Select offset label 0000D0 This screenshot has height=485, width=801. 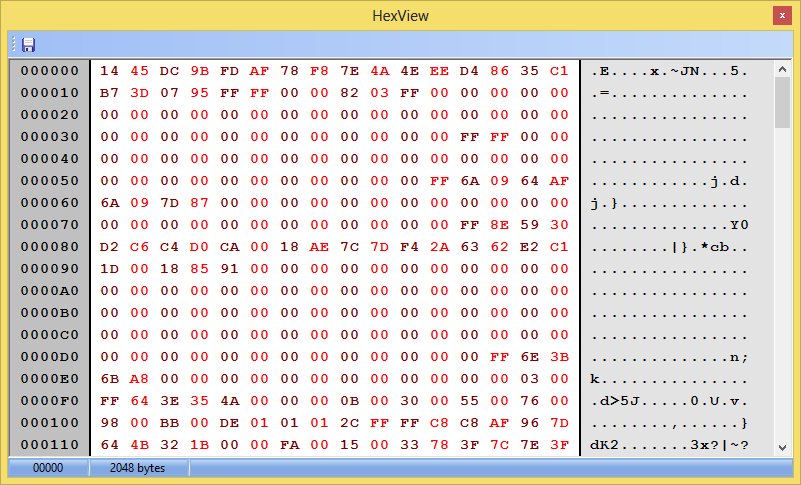pyautogui.click(x=50, y=356)
